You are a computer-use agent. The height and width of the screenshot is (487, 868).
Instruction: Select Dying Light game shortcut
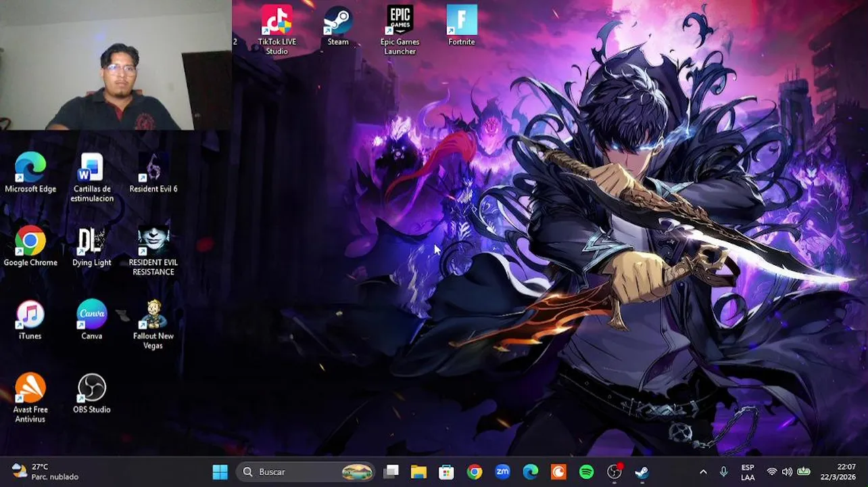point(92,246)
